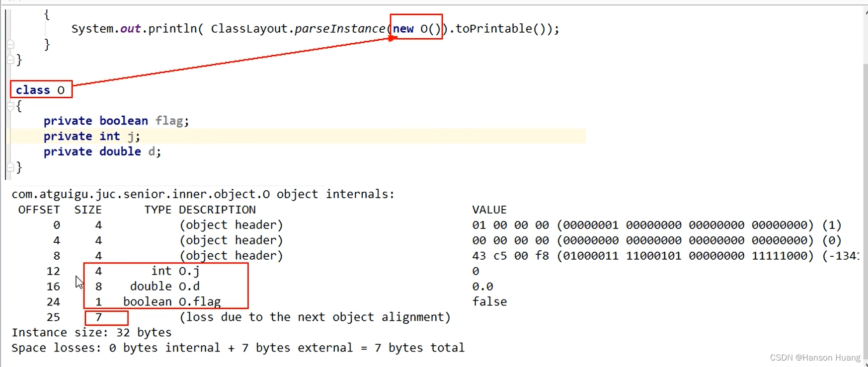Click offset value 25
The width and height of the screenshot is (868, 367).
pyautogui.click(x=53, y=317)
